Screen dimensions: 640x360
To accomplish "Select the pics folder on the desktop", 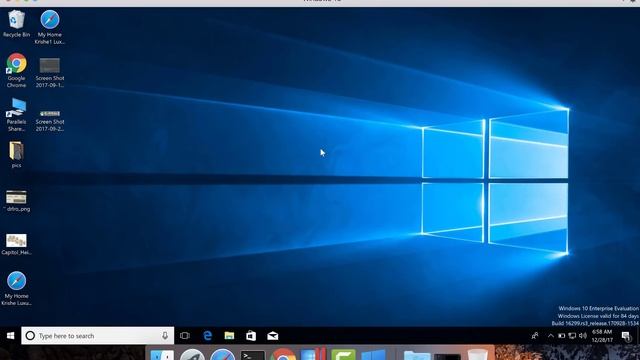I will pyautogui.click(x=16, y=155).
